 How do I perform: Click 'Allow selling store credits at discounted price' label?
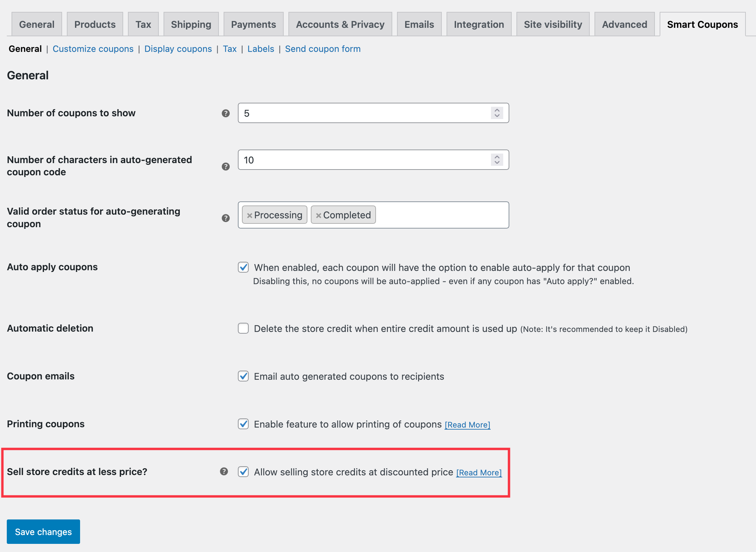(x=354, y=472)
